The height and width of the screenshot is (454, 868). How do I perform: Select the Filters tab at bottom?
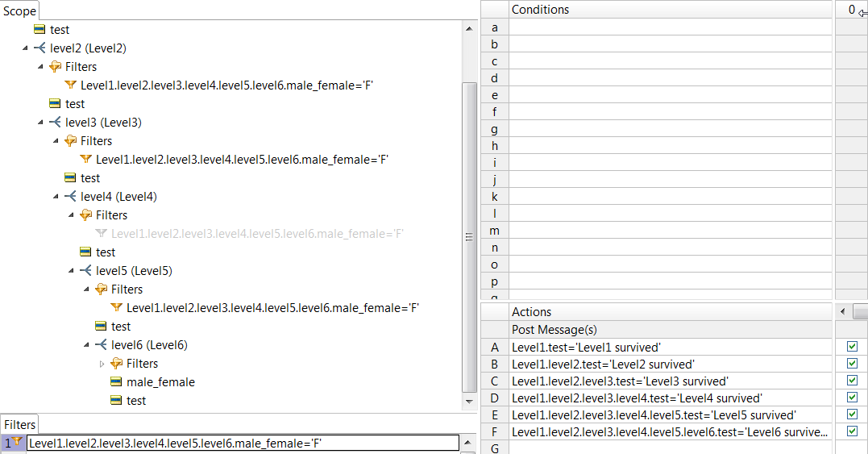click(19, 424)
